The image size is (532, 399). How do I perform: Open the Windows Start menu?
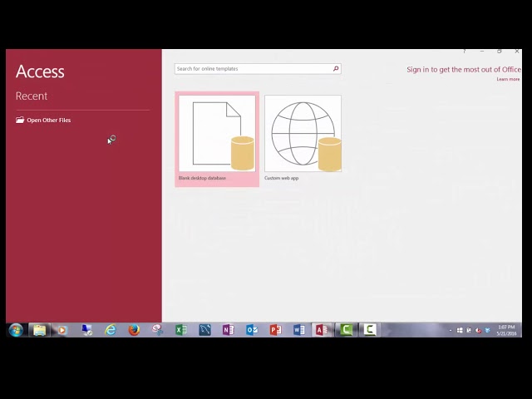[16, 330]
